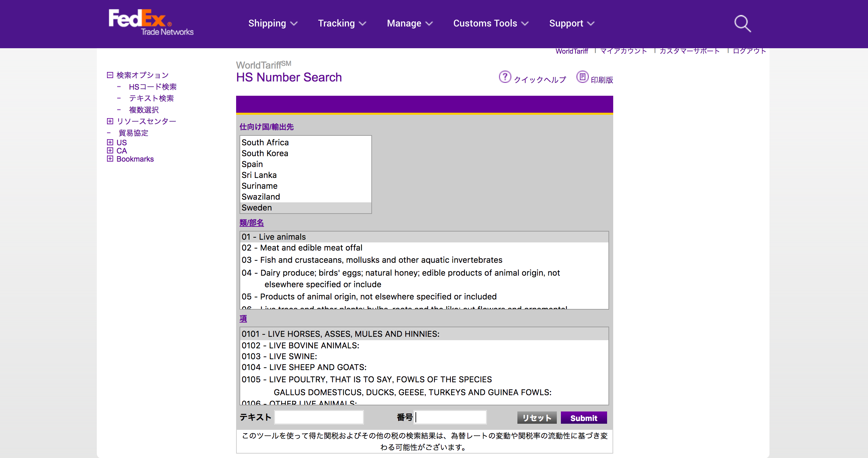The height and width of the screenshot is (458, 868).
Task: Select heading 0104 - Live sheep and goats
Action: point(424,367)
